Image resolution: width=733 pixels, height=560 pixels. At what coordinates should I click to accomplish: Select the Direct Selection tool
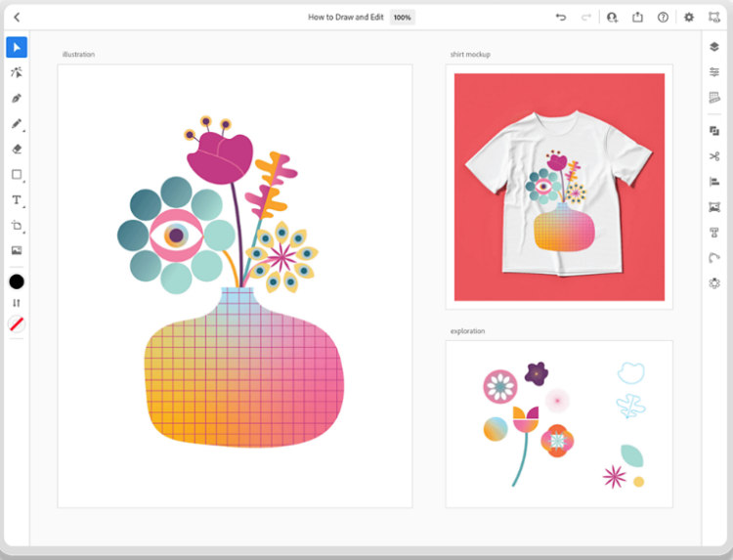tap(17, 72)
